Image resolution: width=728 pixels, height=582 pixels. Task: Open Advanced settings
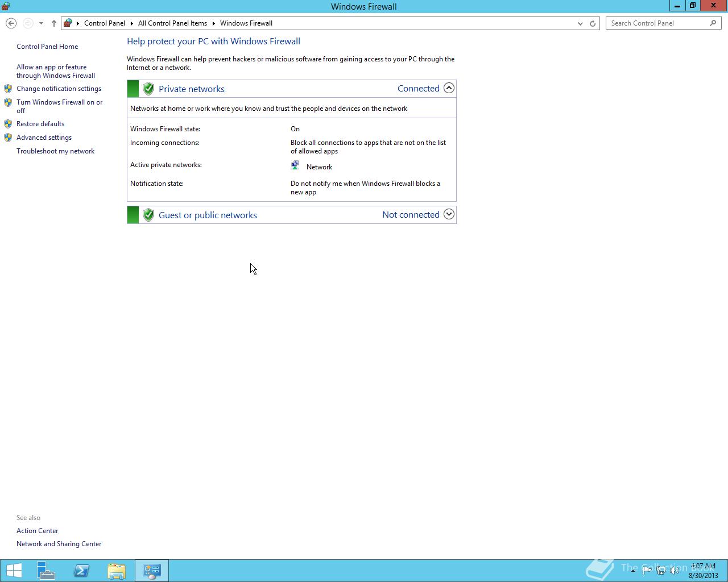44,138
